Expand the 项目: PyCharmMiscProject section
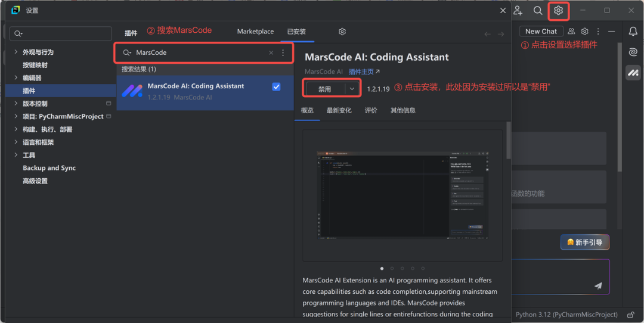Image resolution: width=644 pixels, height=323 pixels. (x=16, y=116)
